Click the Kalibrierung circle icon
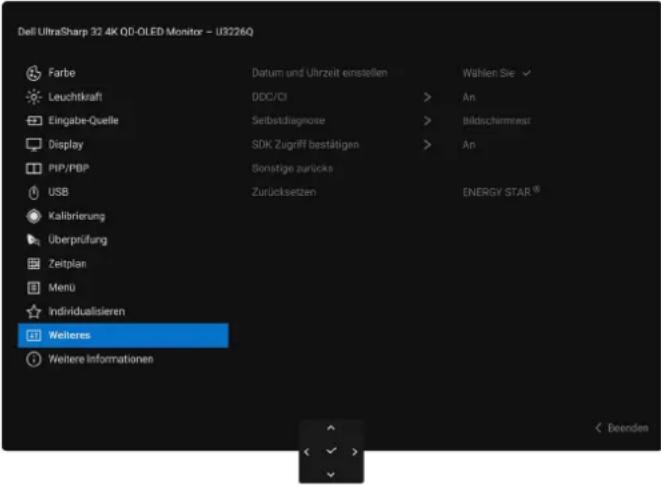The height and width of the screenshot is (486, 661). [34, 216]
